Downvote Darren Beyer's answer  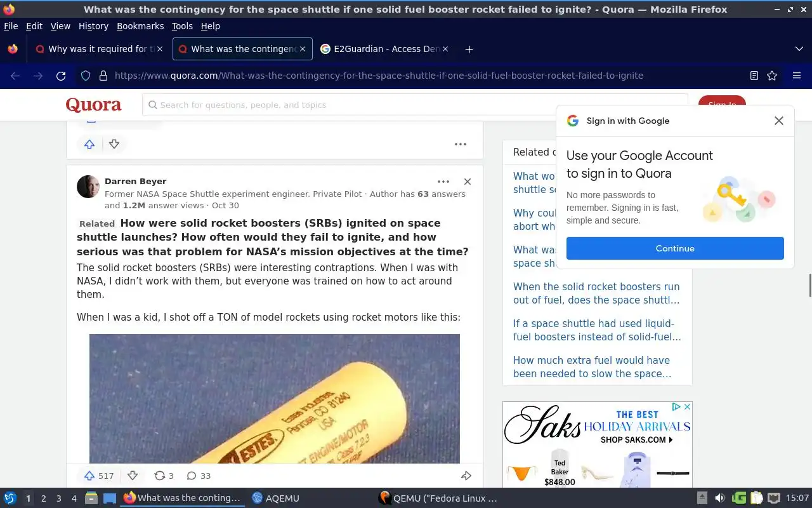133,476
